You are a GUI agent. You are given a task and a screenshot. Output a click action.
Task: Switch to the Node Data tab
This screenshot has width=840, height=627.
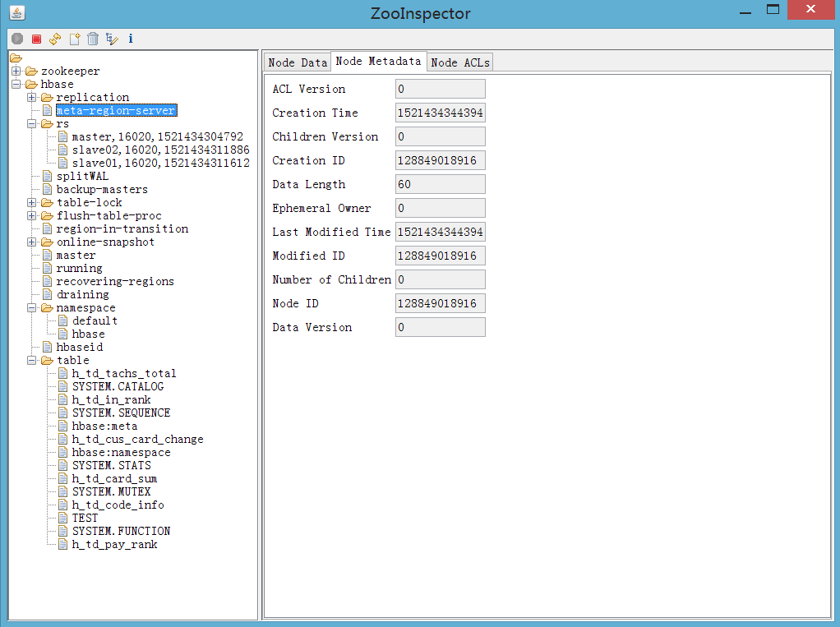click(x=298, y=62)
